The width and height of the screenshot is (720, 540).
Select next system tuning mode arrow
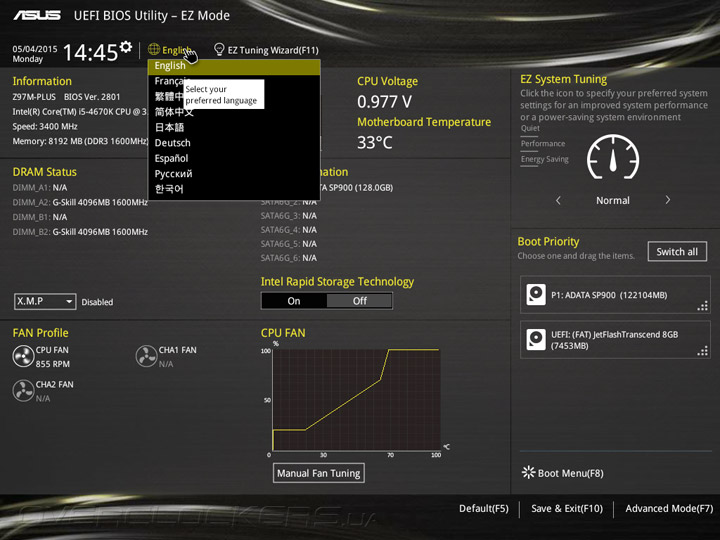pos(668,200)
